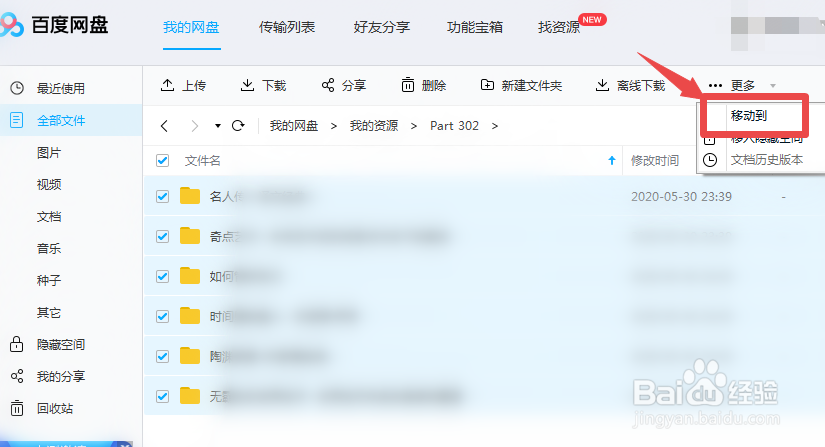Filter by 文档 in sidebar

tap(49, 217)
